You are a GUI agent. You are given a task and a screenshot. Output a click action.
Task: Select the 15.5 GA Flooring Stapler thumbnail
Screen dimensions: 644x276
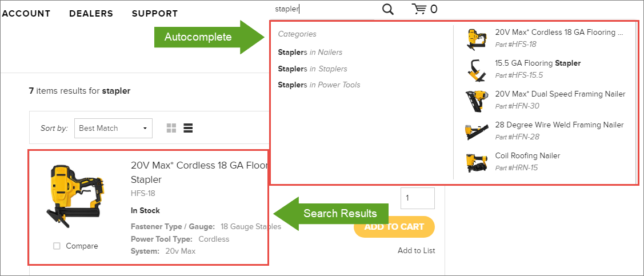point(477,70)
